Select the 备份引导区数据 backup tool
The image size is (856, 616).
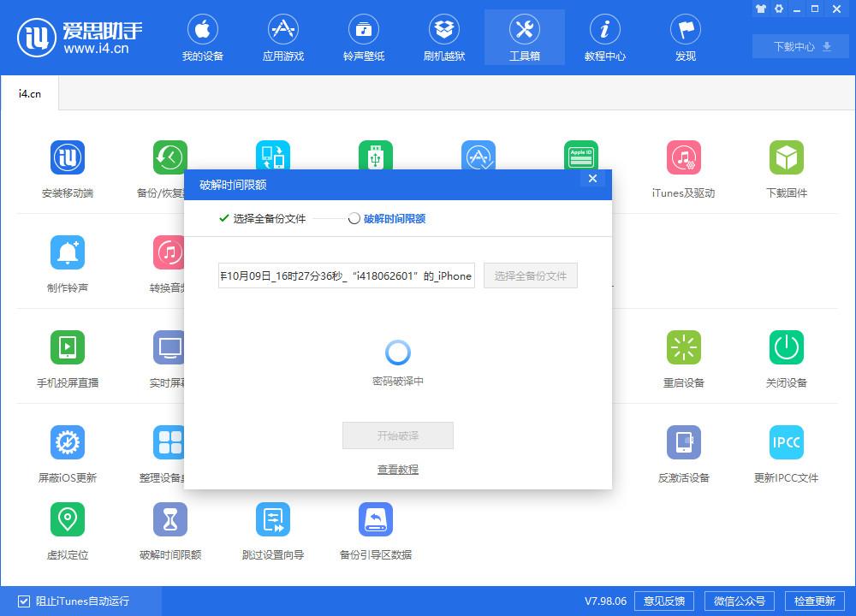[x=374, y=529]
